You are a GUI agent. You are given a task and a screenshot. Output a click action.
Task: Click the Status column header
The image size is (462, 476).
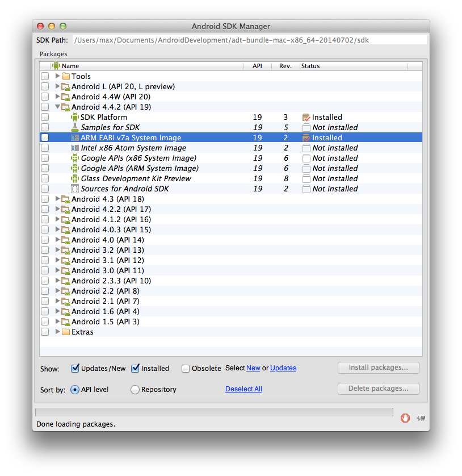tap(354, 66)
